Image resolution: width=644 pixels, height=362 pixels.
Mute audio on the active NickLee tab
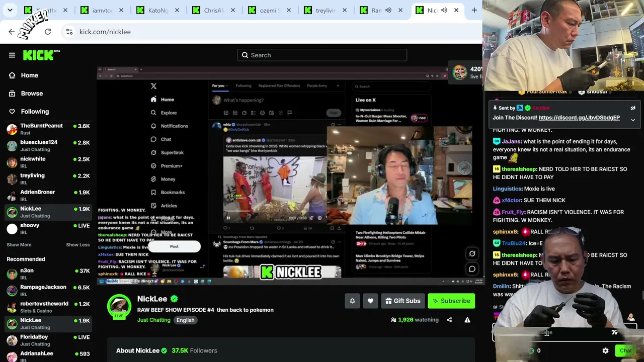444,10
